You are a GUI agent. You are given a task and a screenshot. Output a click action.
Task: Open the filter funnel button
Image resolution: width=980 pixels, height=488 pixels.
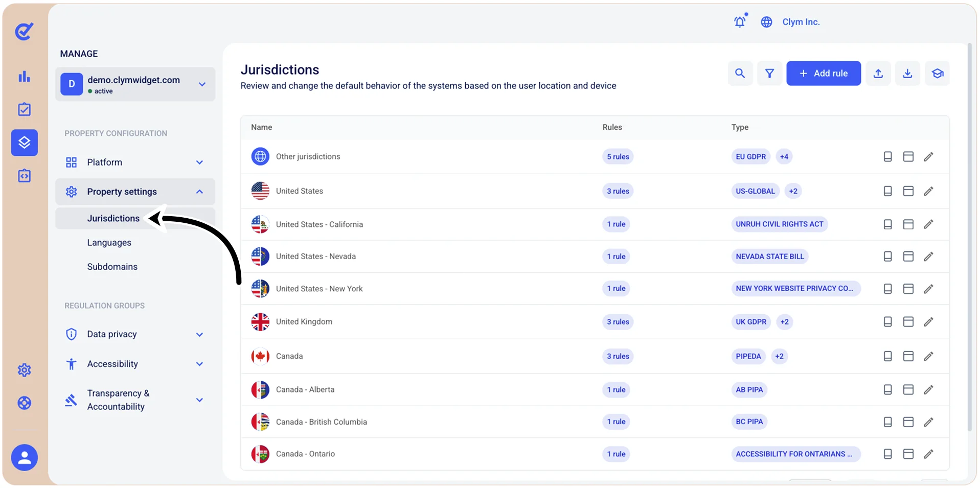pos(769,73)
